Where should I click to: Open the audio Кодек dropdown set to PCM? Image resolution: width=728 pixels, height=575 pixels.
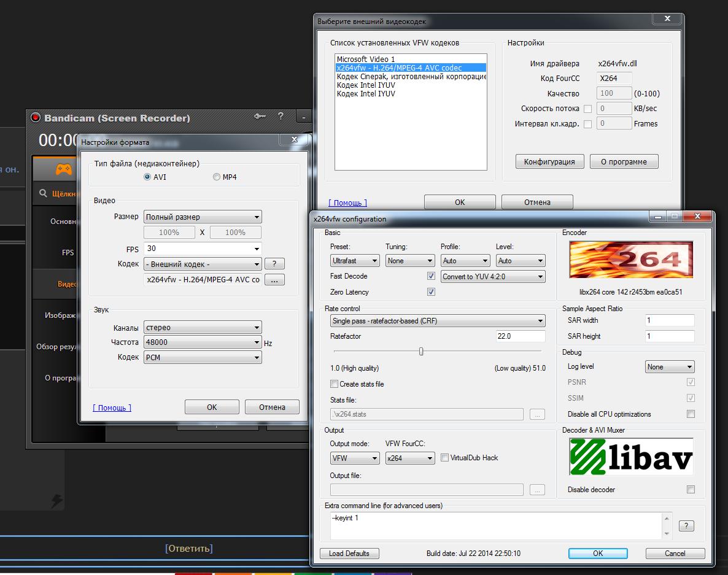click(203, 357)
